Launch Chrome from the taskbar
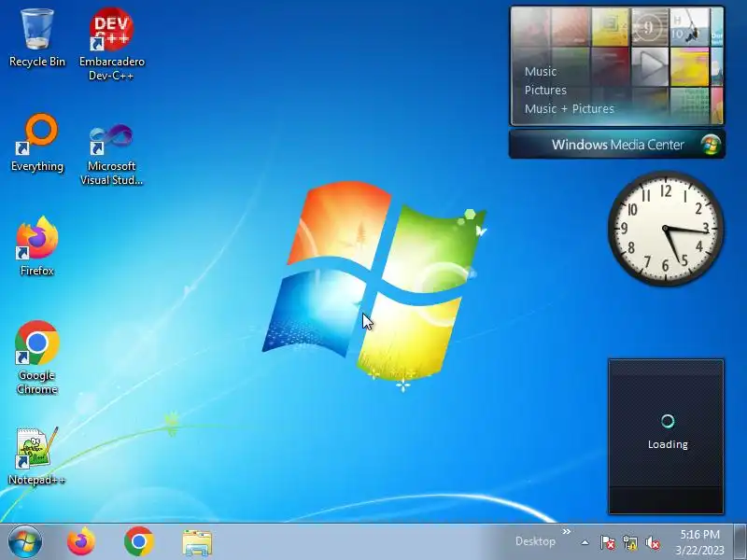747x560 pixels. (x=138, y=542)
